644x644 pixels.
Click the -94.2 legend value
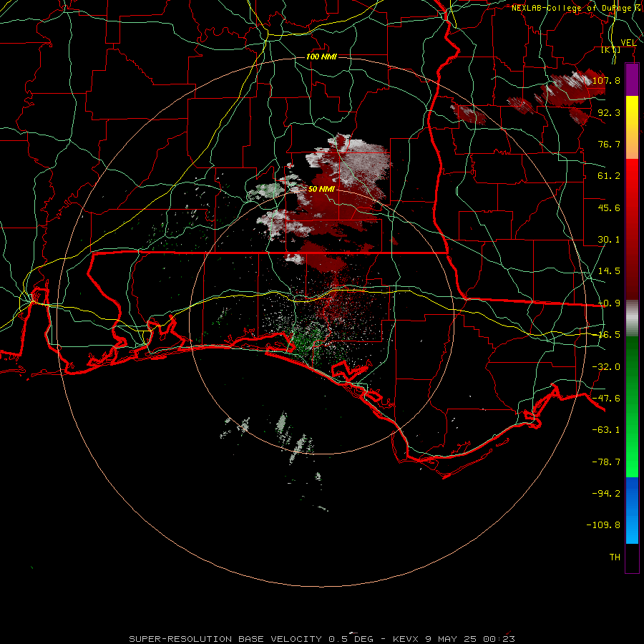(x=606, y=493)
